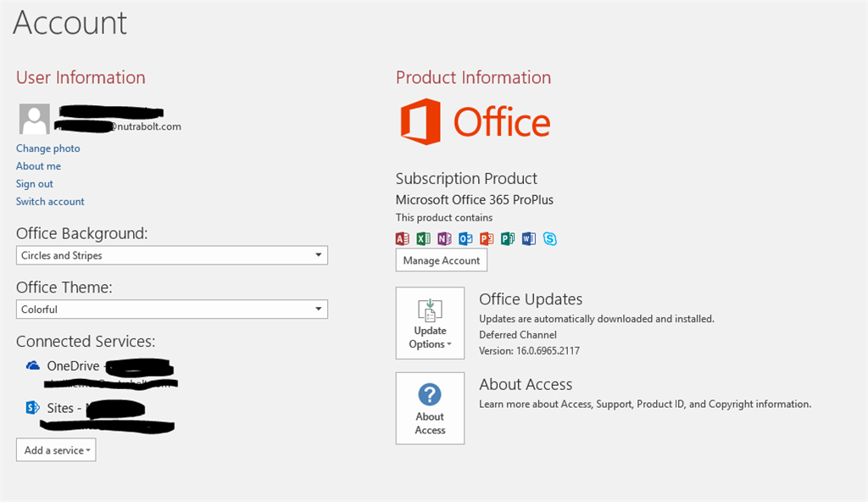
Task: Click the Connected Services heading
Action: pyautogui.click(x=86, y=342)
